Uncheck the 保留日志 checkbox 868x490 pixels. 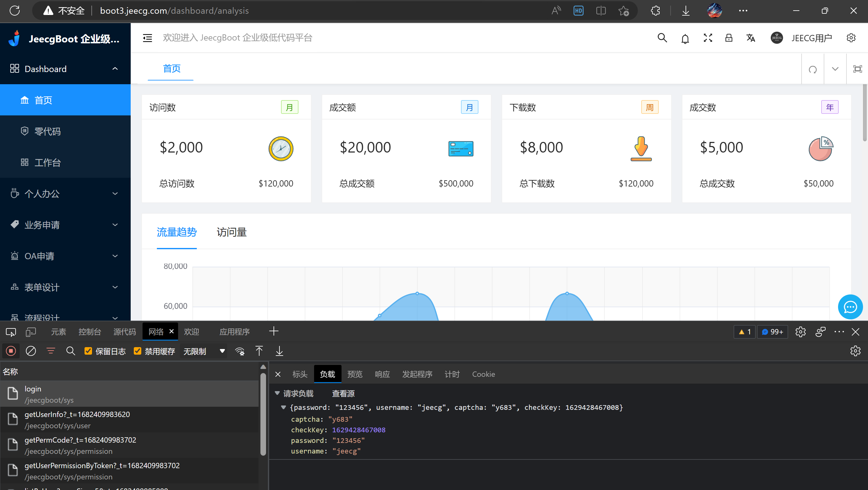(x=88, y=351)
